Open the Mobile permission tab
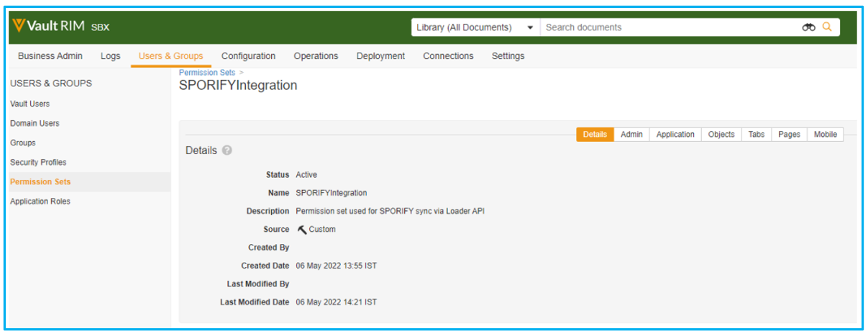 click(x=825, y=135)
